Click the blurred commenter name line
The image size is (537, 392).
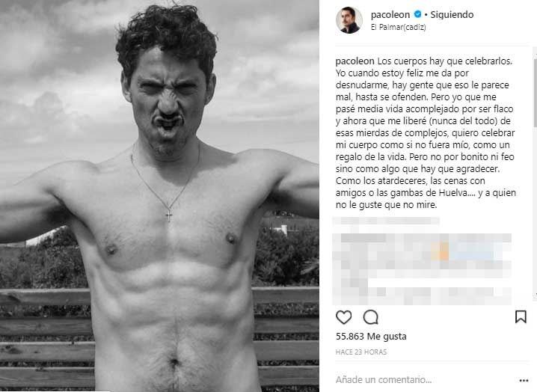coord(386,221)
